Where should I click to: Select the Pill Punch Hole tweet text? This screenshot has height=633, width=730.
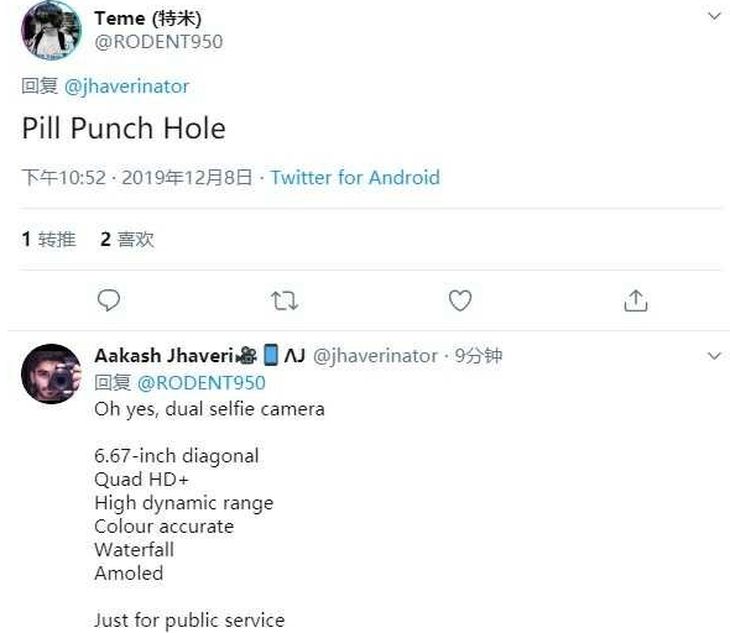124,128
